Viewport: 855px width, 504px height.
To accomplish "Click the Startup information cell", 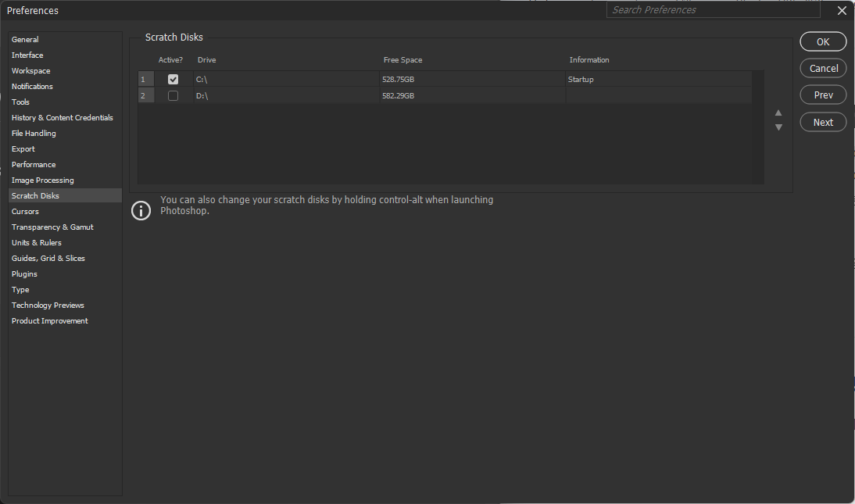I will pos(659,80).
